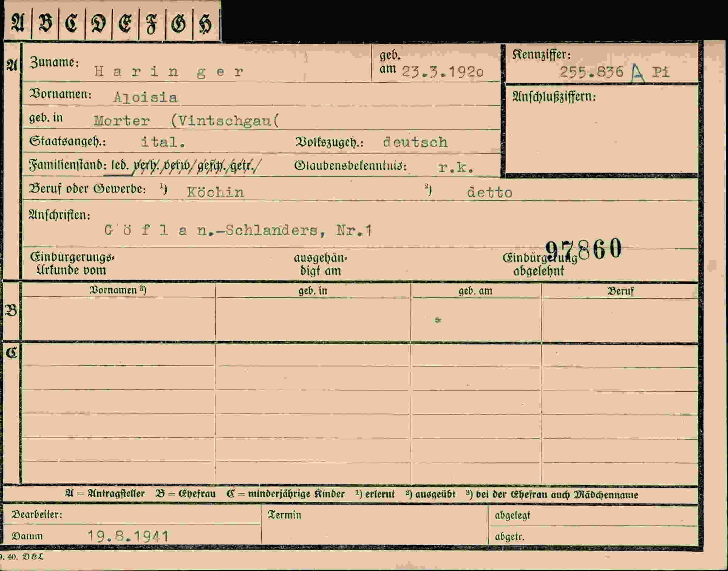Click address 'Göflan.-Schlanders, Nr.1'
Image resolution: width=728 pixels, height=571 pixels.
point(238,230)
